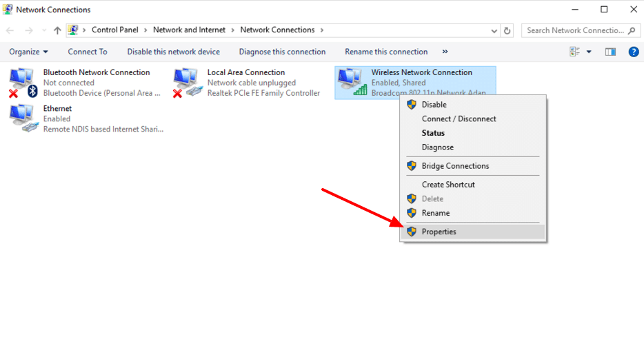Expand the chevron after Network Connections breadcrumb
This screenshot has height=359, width=644.
(322, 30)
